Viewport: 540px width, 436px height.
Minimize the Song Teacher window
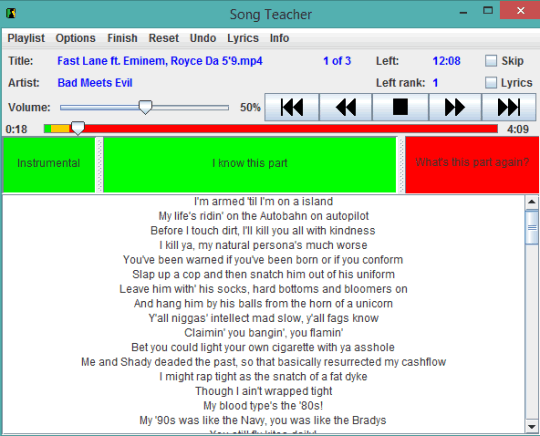pos(464,12)
